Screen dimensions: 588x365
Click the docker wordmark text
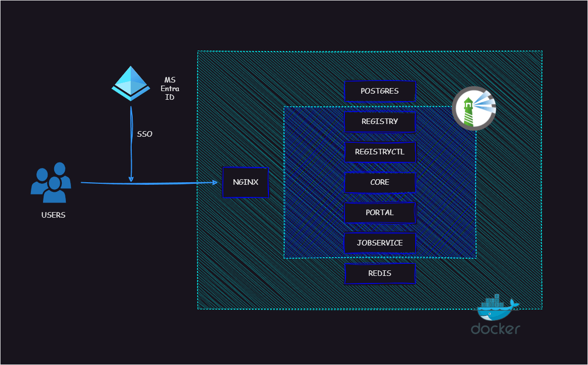pyautogui.click(x=495, y=329)
